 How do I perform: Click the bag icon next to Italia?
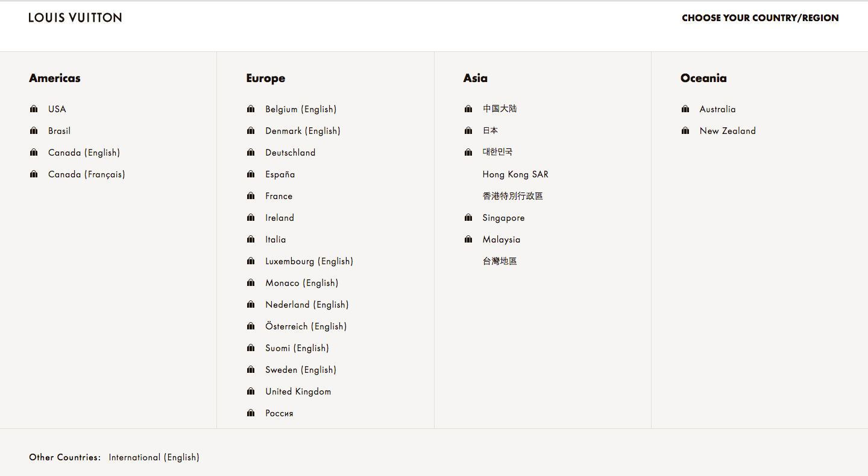251,240
